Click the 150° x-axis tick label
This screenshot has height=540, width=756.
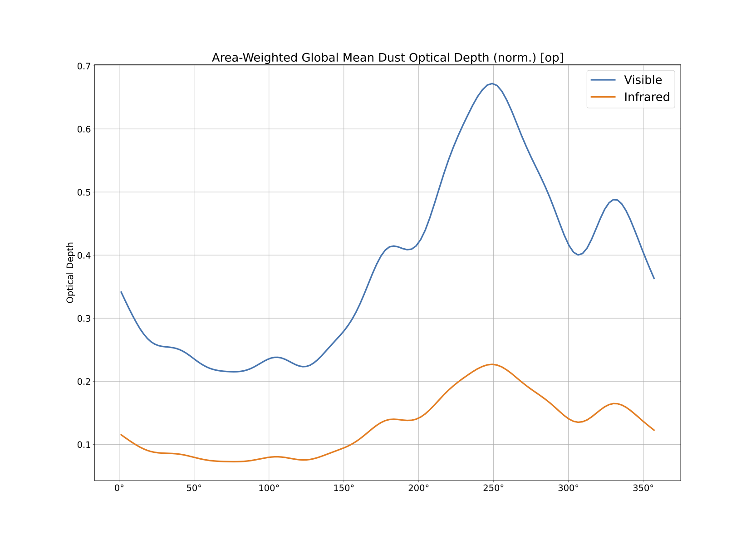click(x=344, y=489)
